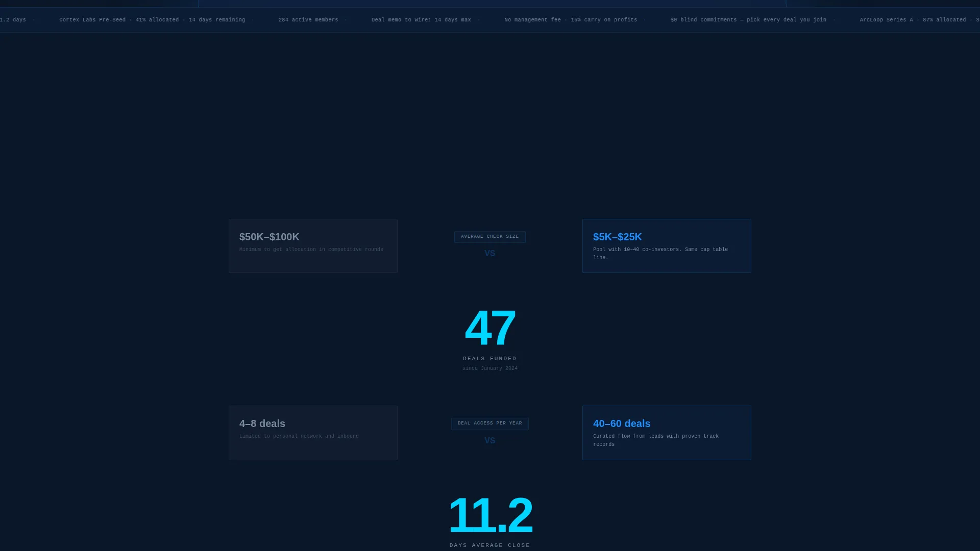Click 'Pool with 10–40 co-investors' description

pyautogui.click(x=660, y=254)
